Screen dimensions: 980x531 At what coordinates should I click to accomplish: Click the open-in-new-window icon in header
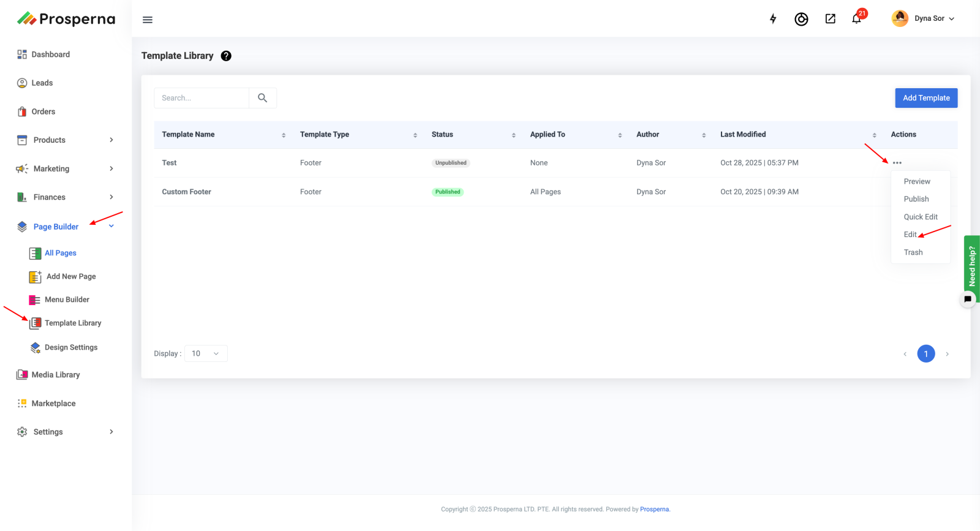tap(830, 19)
